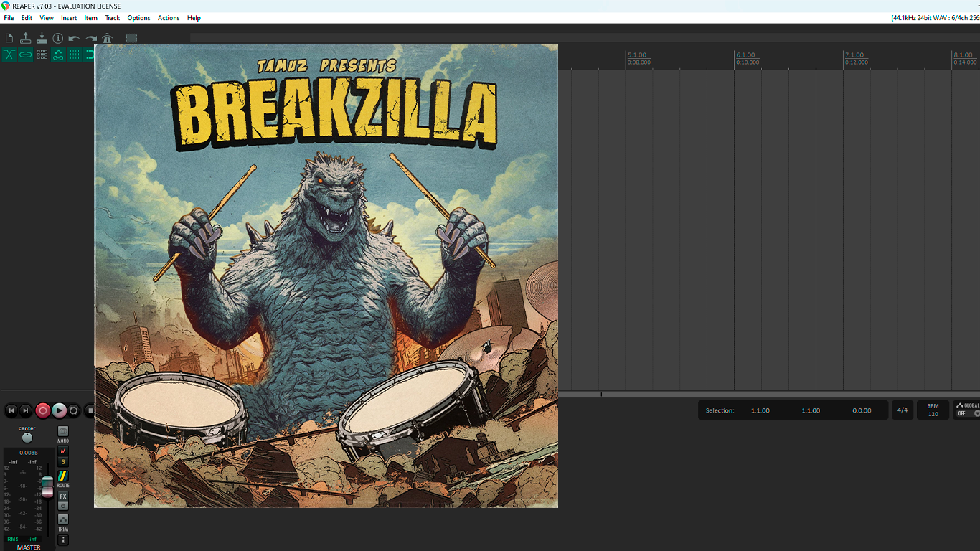Redo action with right curved arrow
Image resolution: width=980 pixels, height=551 pixels.
91,38
